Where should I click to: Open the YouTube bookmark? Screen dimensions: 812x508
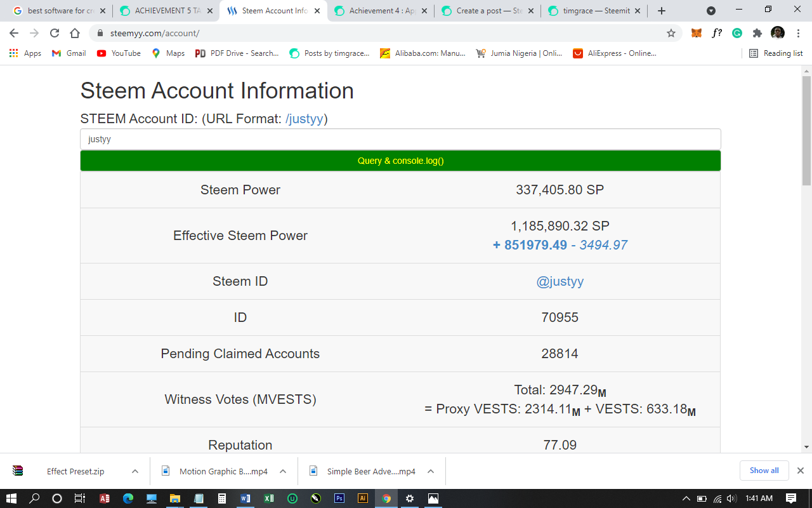pos(119,53)
